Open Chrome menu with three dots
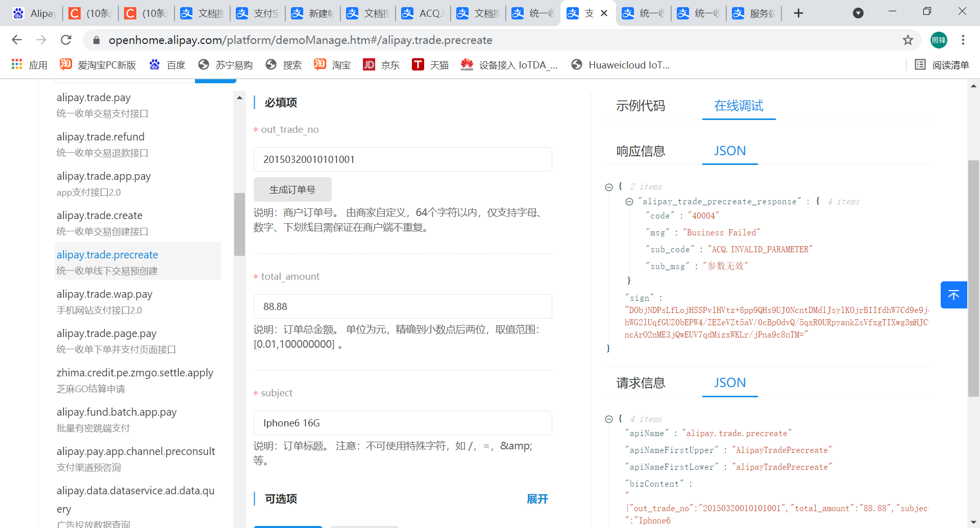 [963, 40]
